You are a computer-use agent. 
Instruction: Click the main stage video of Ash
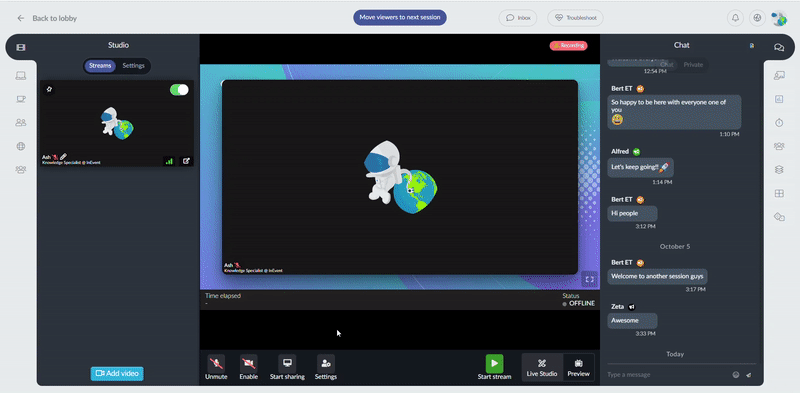click(x=400, y=177)
